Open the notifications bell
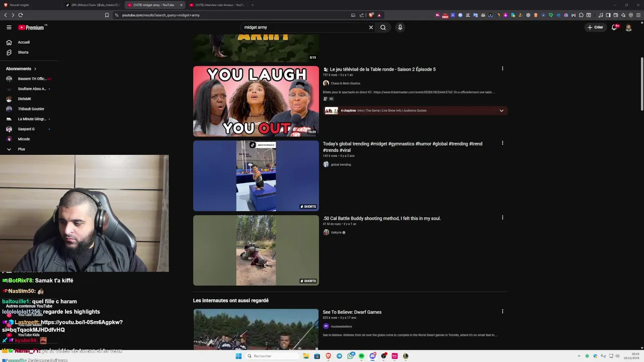The height and width of the screenshot is (362, 644). pyautogui.click(x=614, y=28)
